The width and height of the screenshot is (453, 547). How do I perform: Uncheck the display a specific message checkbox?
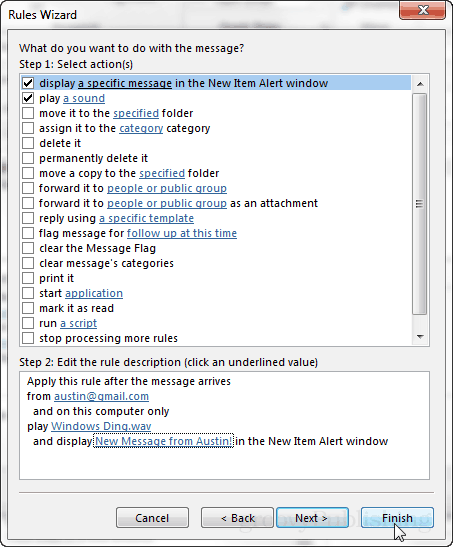pos(28,83)
